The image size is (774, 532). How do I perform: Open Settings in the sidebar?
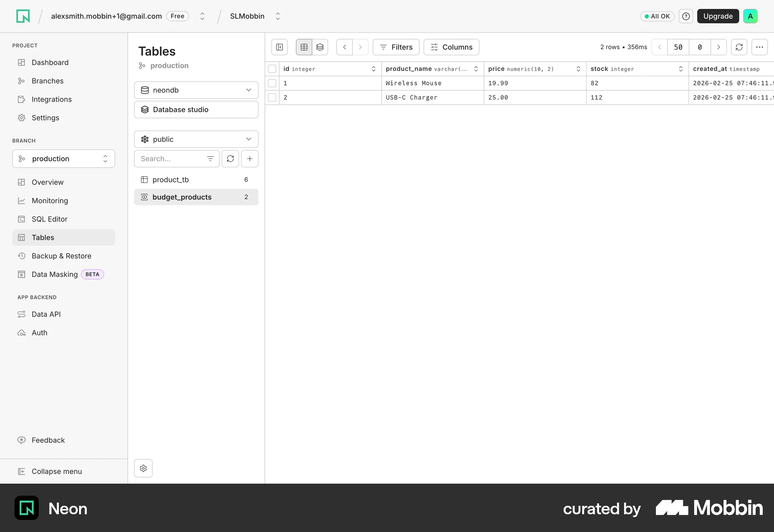(64, 118)
